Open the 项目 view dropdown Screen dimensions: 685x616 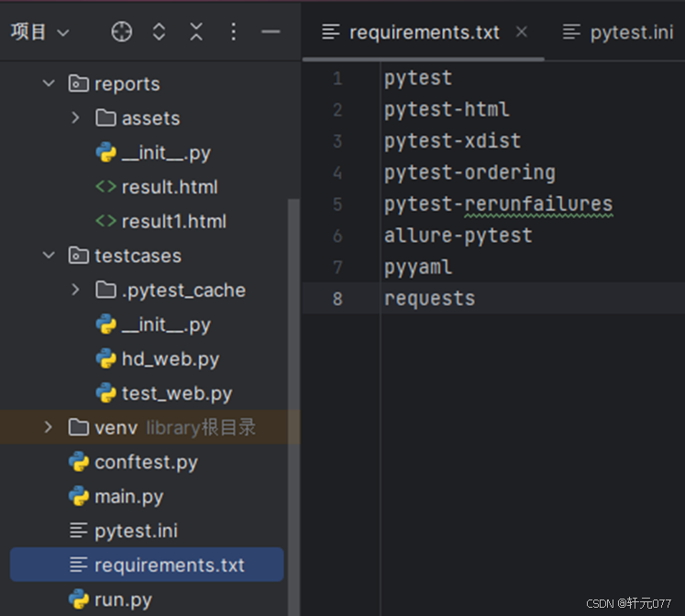39,32
